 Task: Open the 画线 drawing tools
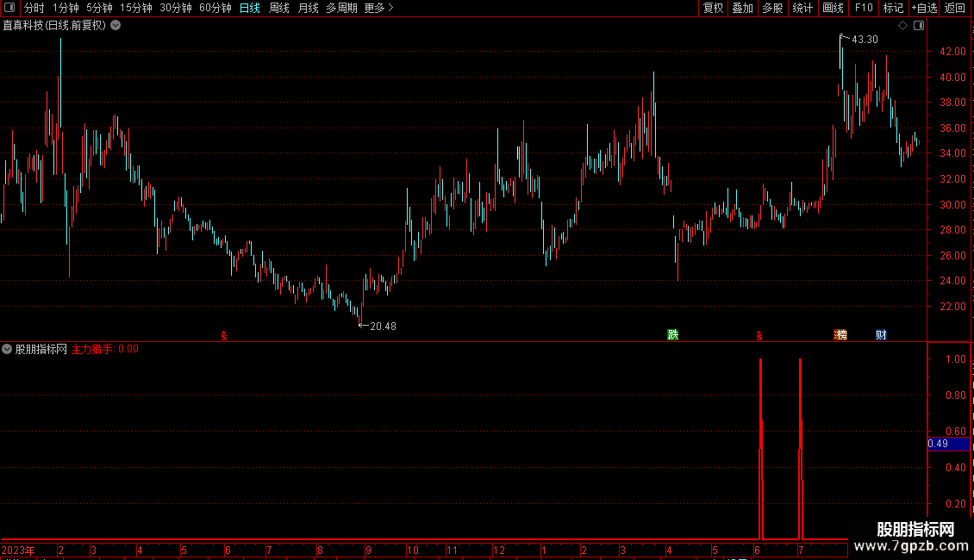click(x=833, y=8)
